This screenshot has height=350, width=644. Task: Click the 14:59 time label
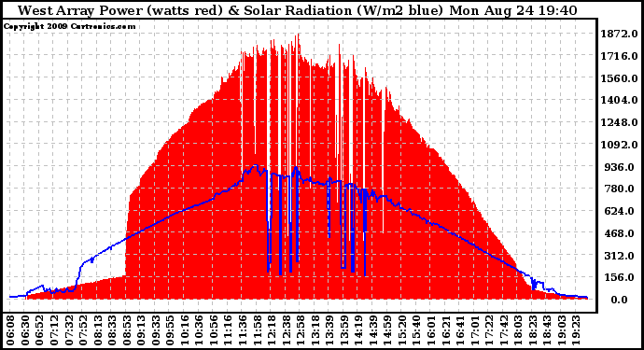(387, 330)
